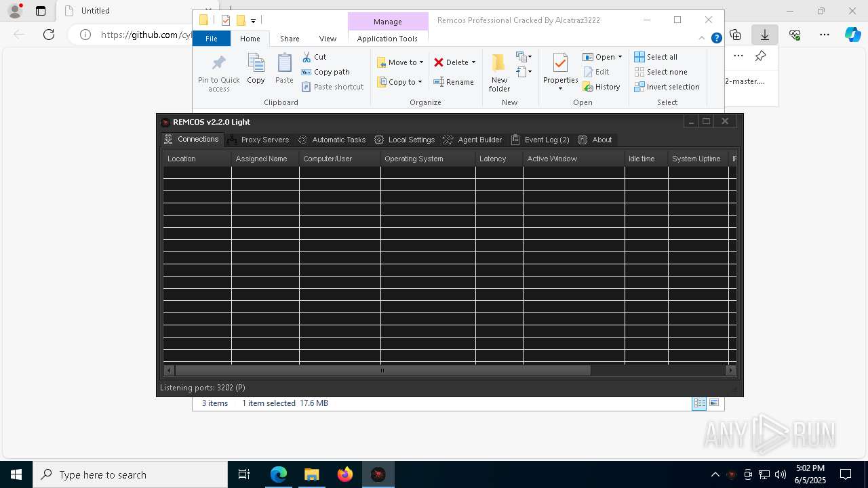Open the Application Tools tab
This screenshot has width=868, height=488.
(x=387, y=39)
